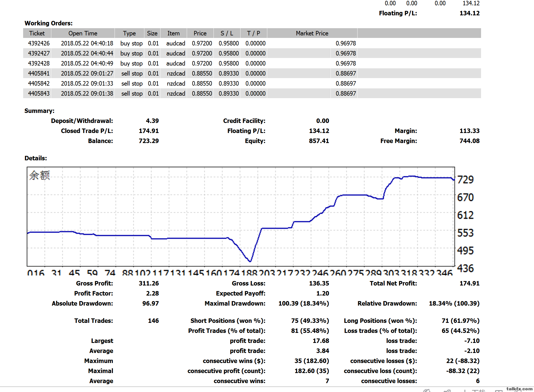Viewport: 534px width, 392px height.
Task: Click the S / L column header
Action: point(227,33)
